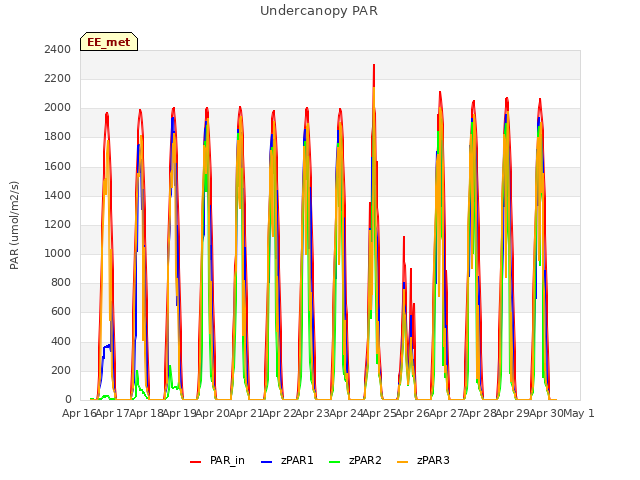Click the PAR_in legend entry
The height and width of the screenshot is (480, 640).
(217, 460)
